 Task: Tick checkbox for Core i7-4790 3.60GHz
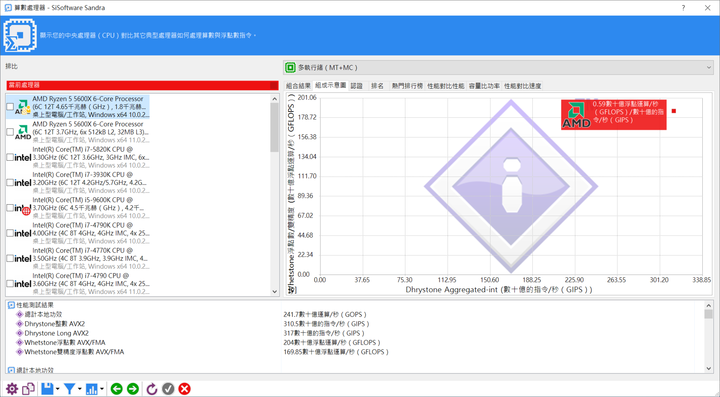[10, 284]
